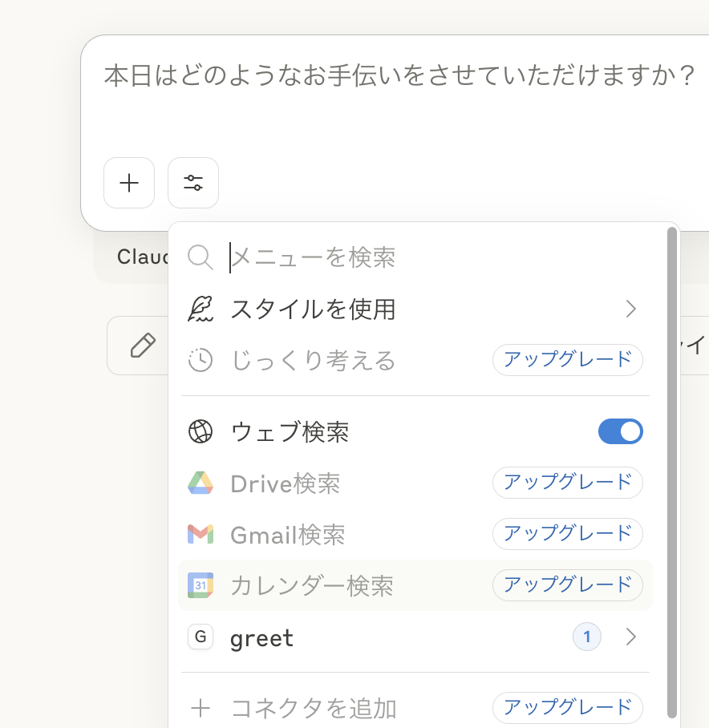
Task: Click the feather style icon
Action: click(x=201, y=309)
